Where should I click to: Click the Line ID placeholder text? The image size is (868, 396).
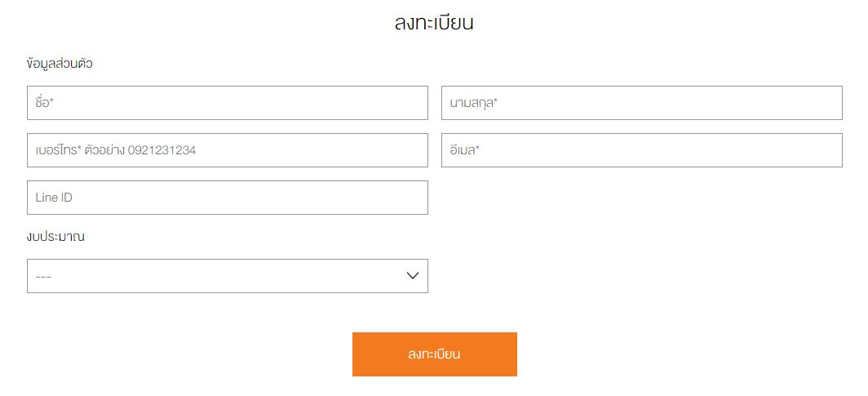pyautogui.click(x=55, y=198)
